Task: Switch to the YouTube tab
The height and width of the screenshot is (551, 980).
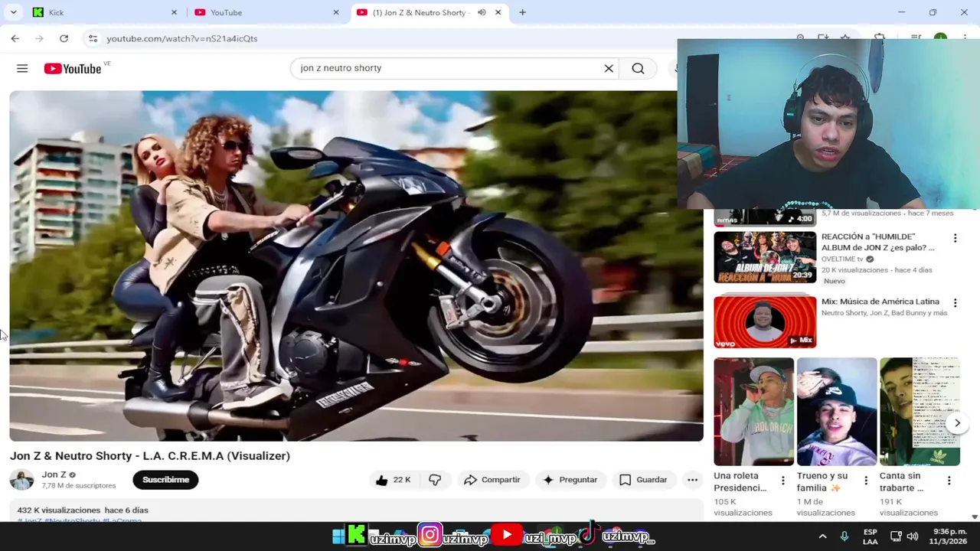Action: point(266,12)
